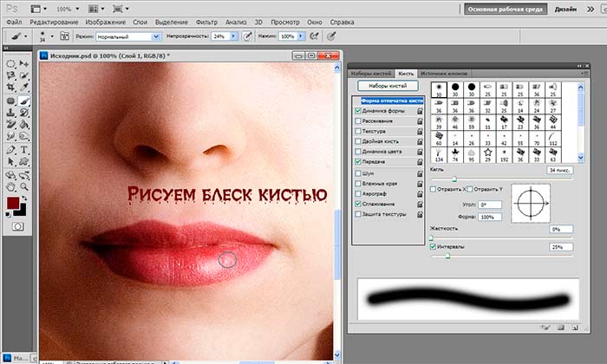Viewport: 607px width, 364px height.
Task: Open the brush preset picker arrow
Action: [52, 36]
